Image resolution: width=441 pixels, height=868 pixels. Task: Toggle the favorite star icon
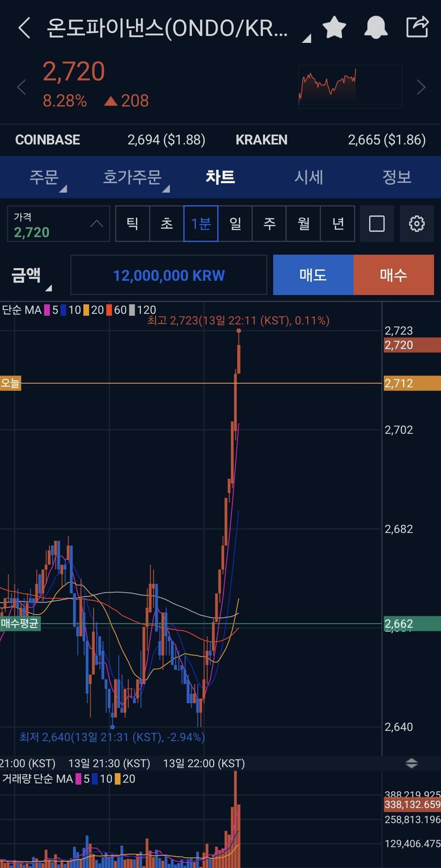click(x=334, y=28)
